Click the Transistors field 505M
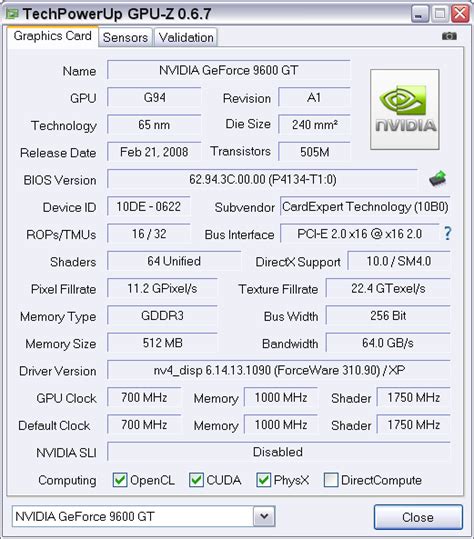 [x=314, y=152]
